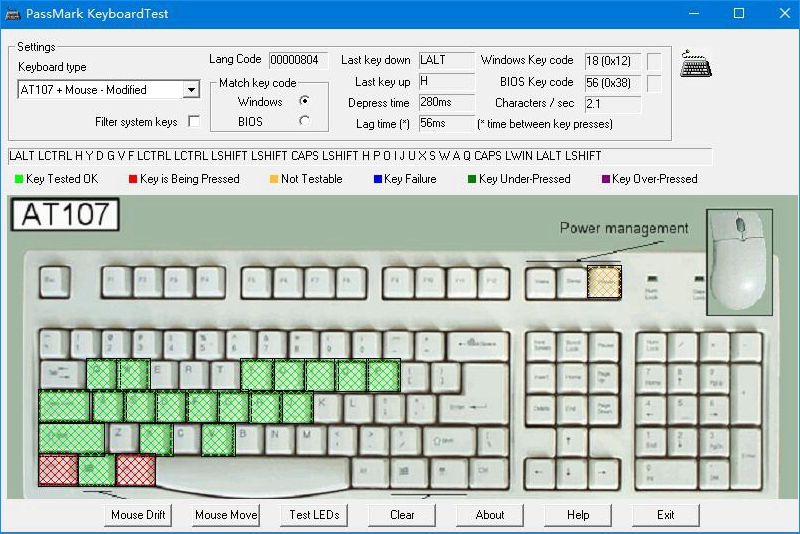Click the B key on the keyboard image
Viewport: 800px width, 534px height.
tap(248, 439)
